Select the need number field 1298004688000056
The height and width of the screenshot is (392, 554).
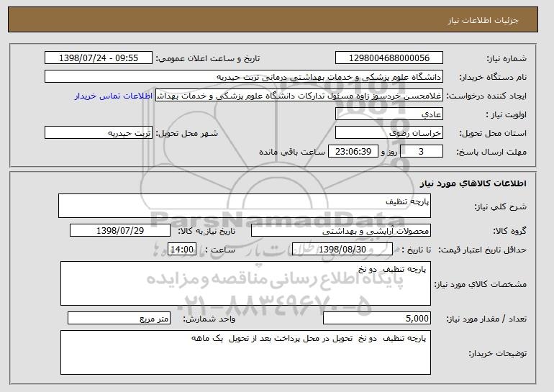(x=389, y=58)
